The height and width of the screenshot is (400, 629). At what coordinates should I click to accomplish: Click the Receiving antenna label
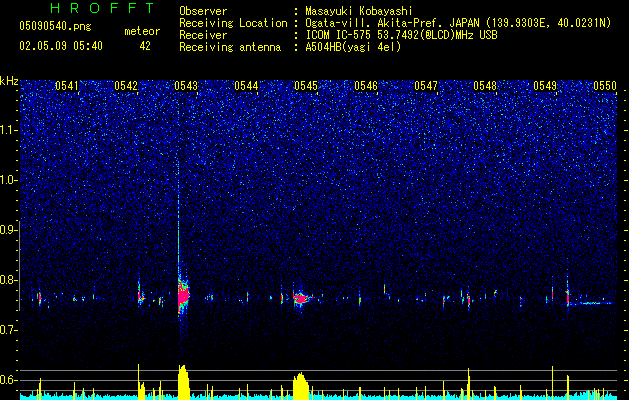[x=230, y=47]
